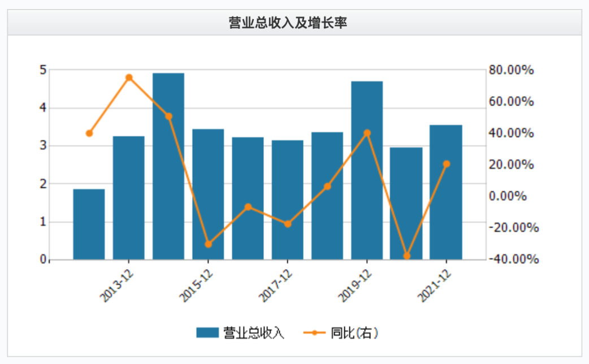Click the 2019-12 x-axis label
Screen dimensions: 589x364
point(354,286)
